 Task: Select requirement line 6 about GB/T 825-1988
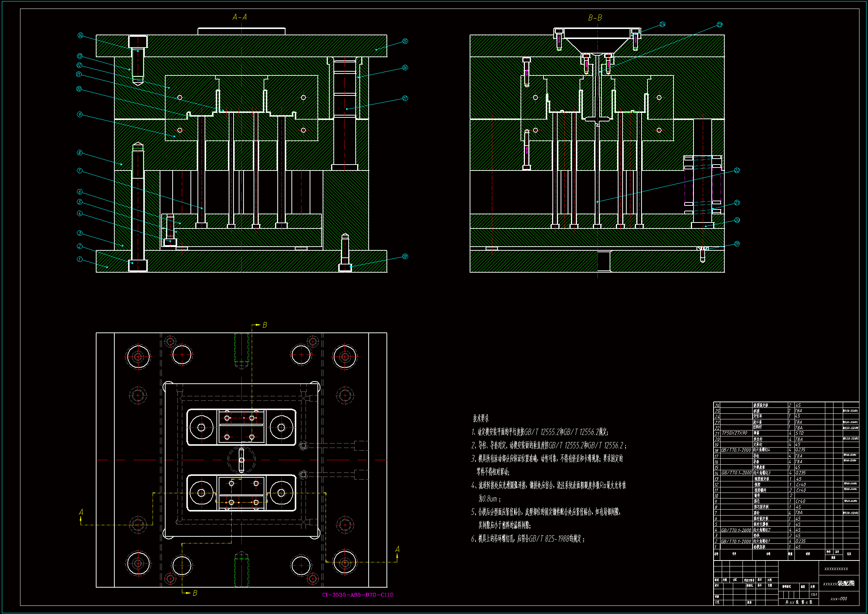pos(528,539)
